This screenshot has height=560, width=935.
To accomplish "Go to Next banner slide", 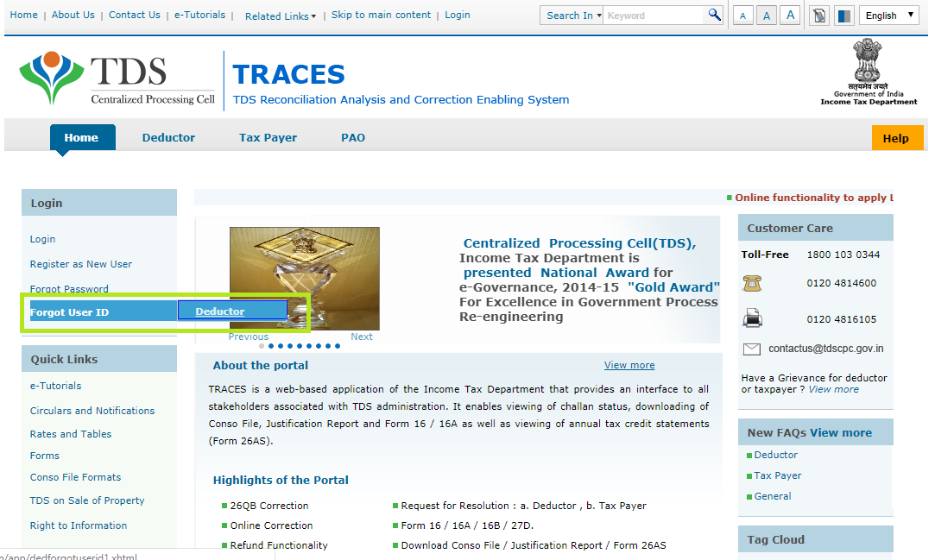I will [x=362, y=337].
